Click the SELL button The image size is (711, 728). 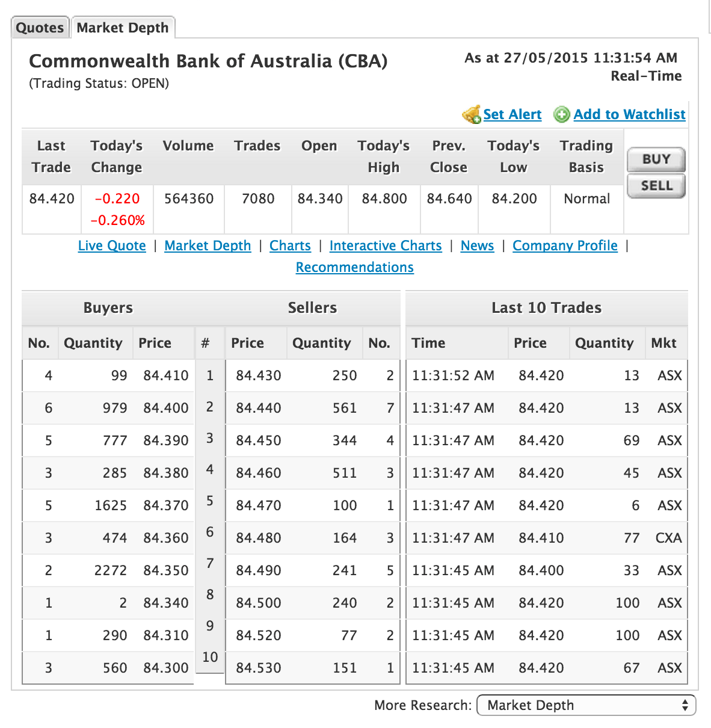(x=656, y=185)
